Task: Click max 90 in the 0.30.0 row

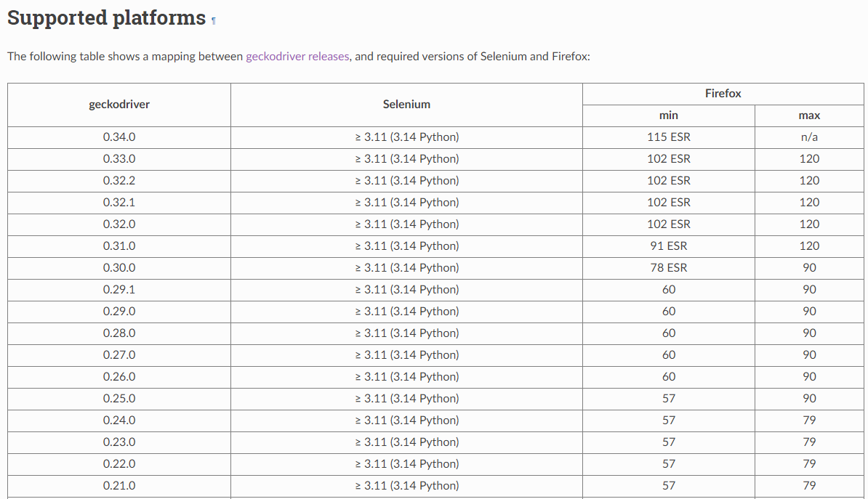Action: click(809, 268)
